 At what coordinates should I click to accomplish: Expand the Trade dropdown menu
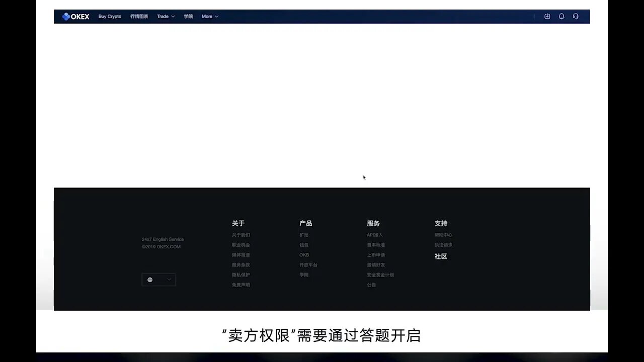point(166,17)
